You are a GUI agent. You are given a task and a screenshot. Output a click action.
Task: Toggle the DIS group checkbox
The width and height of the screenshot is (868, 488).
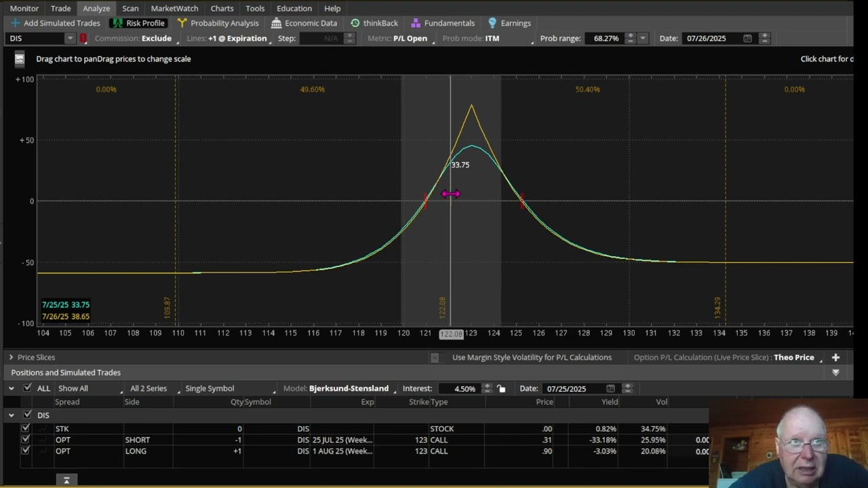coord(27,415)
